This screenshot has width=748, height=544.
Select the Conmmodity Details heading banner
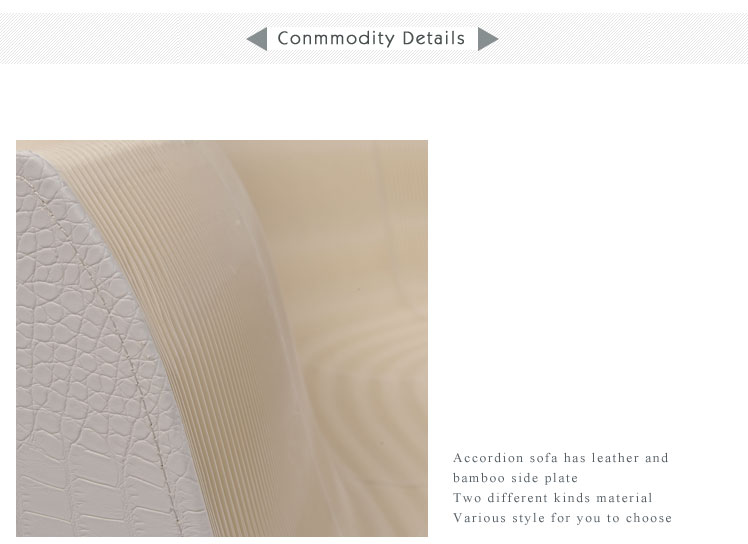coord(372,39)
